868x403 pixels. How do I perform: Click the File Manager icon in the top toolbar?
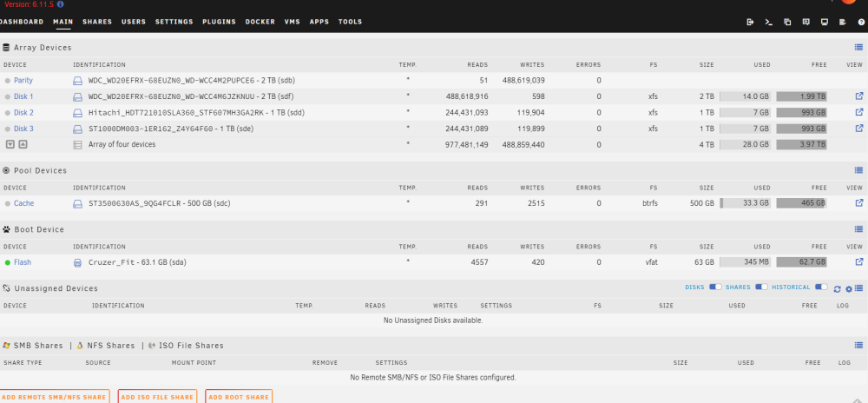point(787,22)
